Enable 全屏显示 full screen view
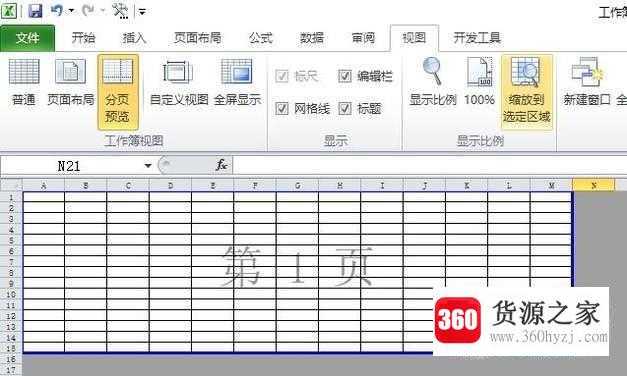Viewport: 627px width, 376px height. [237, 82]
